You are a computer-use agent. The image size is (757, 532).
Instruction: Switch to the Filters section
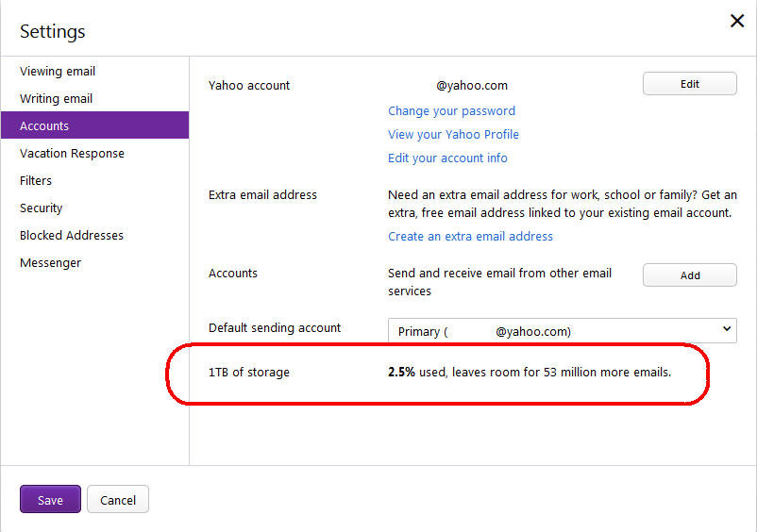[36, 181]
